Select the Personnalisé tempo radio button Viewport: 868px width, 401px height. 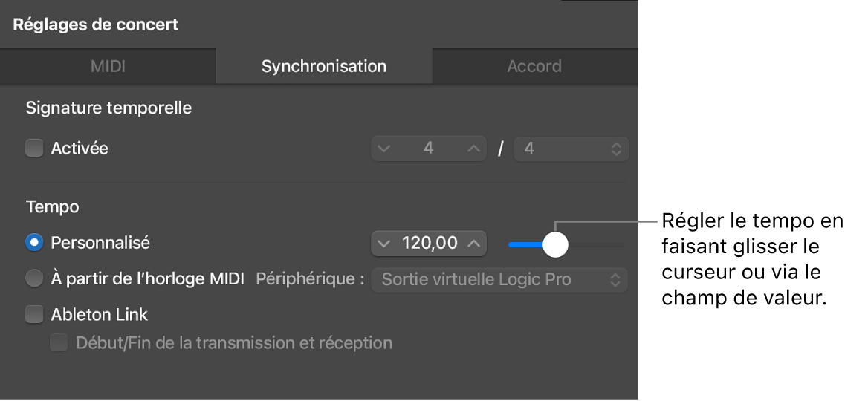[x=35, y=242]
